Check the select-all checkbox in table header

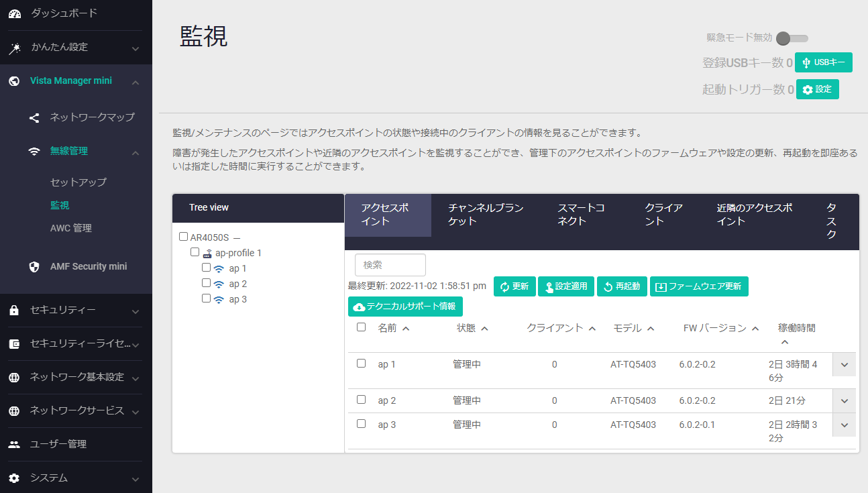pyautogui.click(x=361, y=327)
